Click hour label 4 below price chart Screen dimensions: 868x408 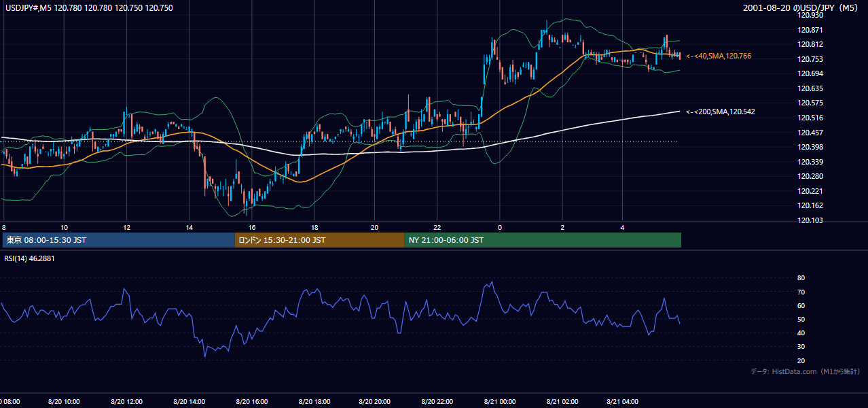pyautogui.click(x=623, y=227)
